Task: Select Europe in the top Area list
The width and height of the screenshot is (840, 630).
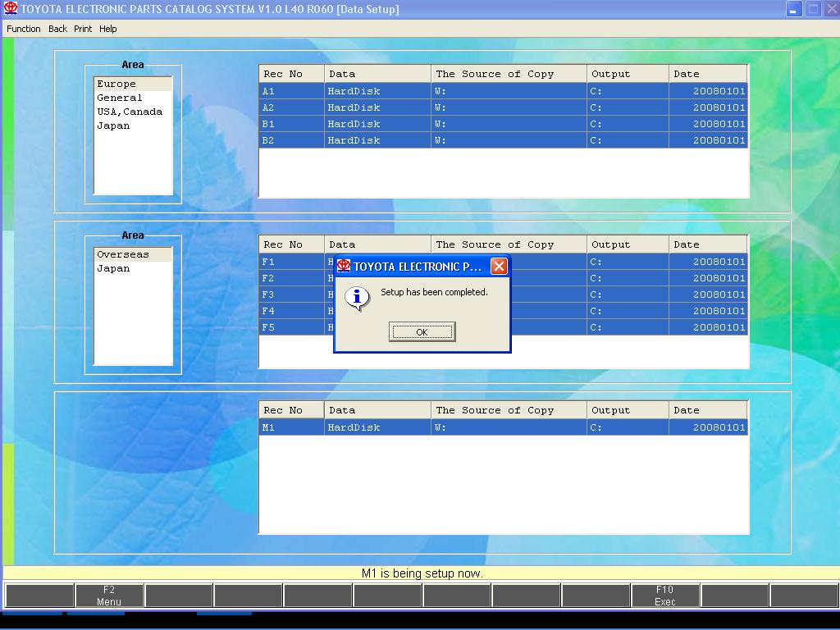Action: (x=116, y=84)
